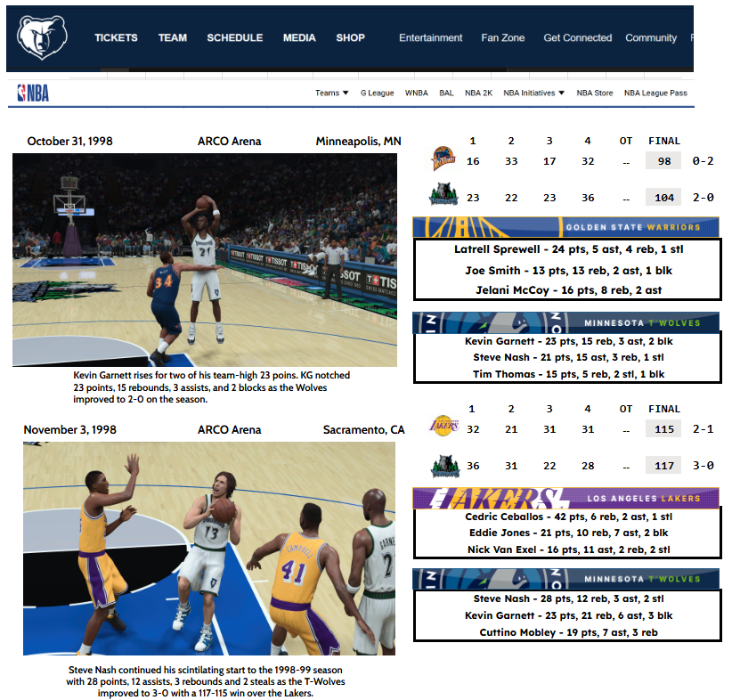Click the 'Kevin Garnett - 23 pts, 21 reb' line

click(569, 615)
